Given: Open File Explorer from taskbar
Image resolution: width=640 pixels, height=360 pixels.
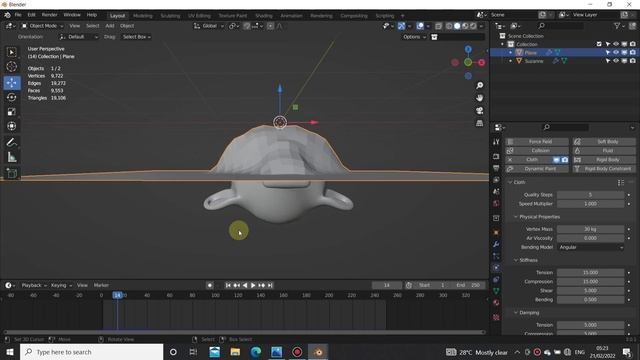Looking at the screenshot, I should click(235, 352).
